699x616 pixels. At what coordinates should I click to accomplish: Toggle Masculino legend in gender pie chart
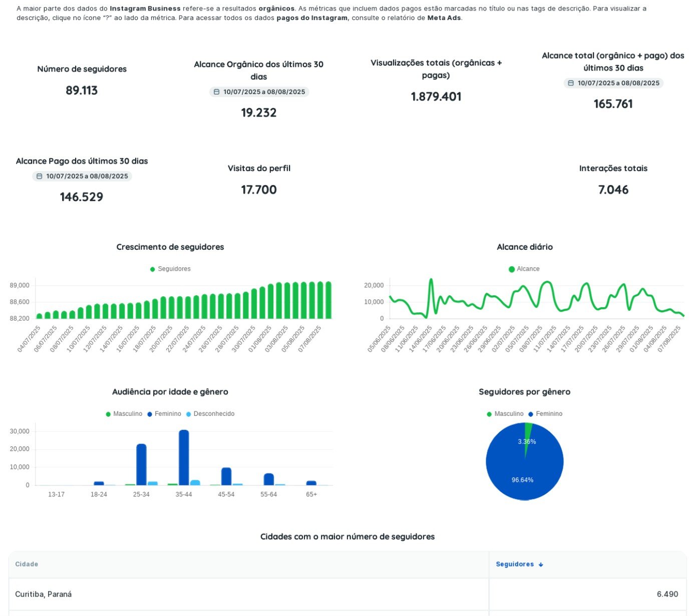(505, 414)
